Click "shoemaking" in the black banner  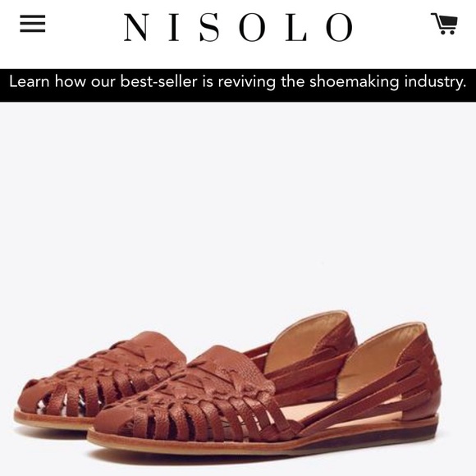[354, 82]
